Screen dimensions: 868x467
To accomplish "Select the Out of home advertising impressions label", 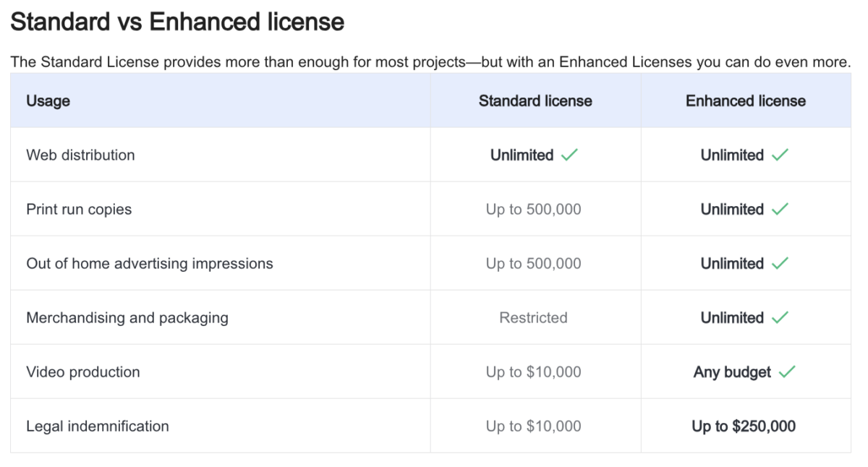I will tap(150, 264).
